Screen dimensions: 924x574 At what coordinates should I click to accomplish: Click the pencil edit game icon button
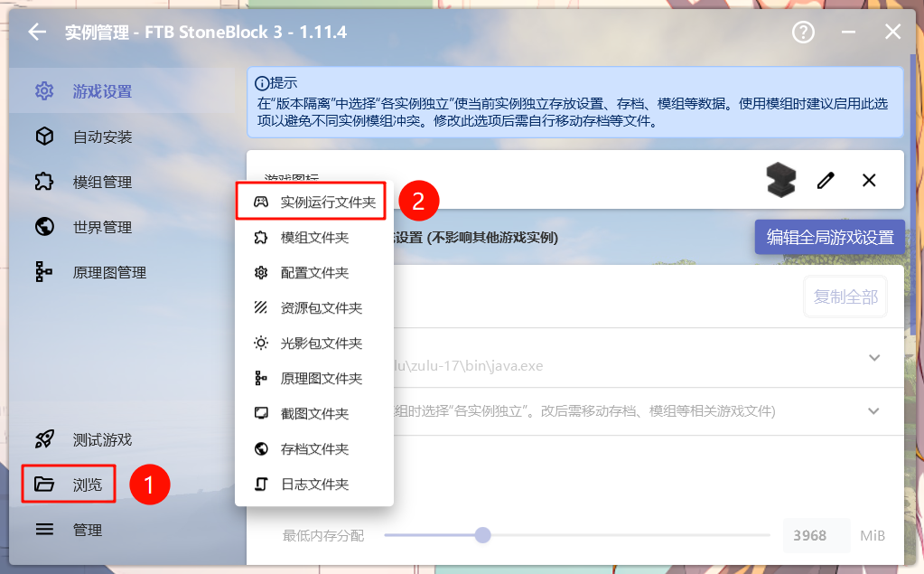point(826,180)
